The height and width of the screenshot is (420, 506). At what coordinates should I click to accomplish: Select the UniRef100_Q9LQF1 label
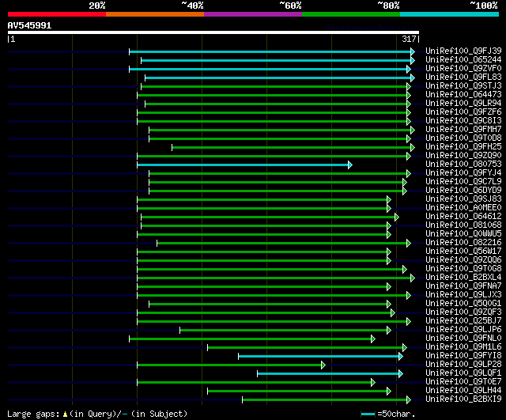[463, 373]
